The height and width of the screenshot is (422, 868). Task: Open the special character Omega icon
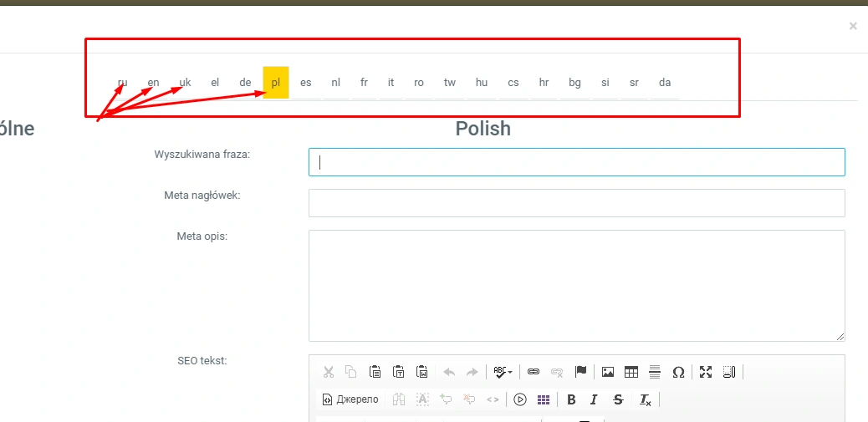coord(678,372)
